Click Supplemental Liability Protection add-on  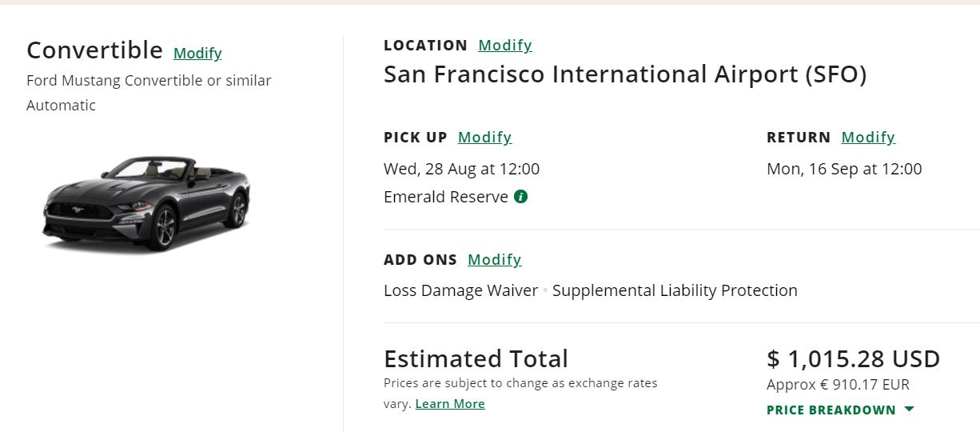coord(675,290)
